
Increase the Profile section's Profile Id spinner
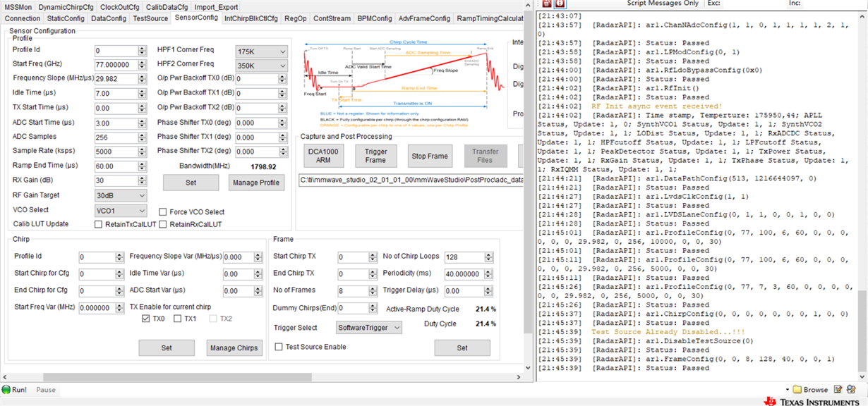coord(142,48)
